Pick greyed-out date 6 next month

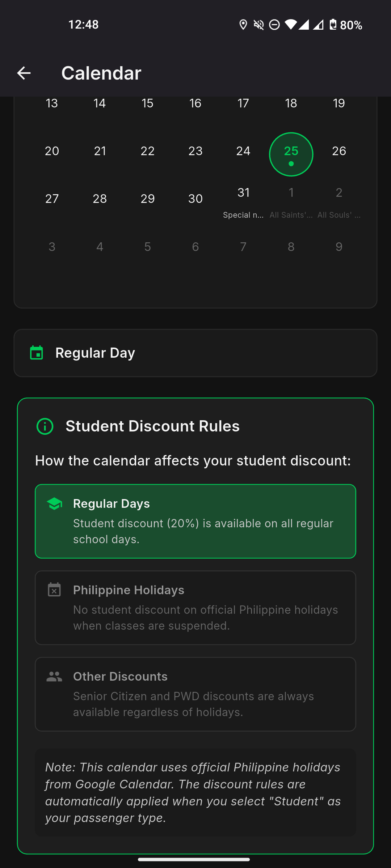pyautogui.click(x=195, y=247)
